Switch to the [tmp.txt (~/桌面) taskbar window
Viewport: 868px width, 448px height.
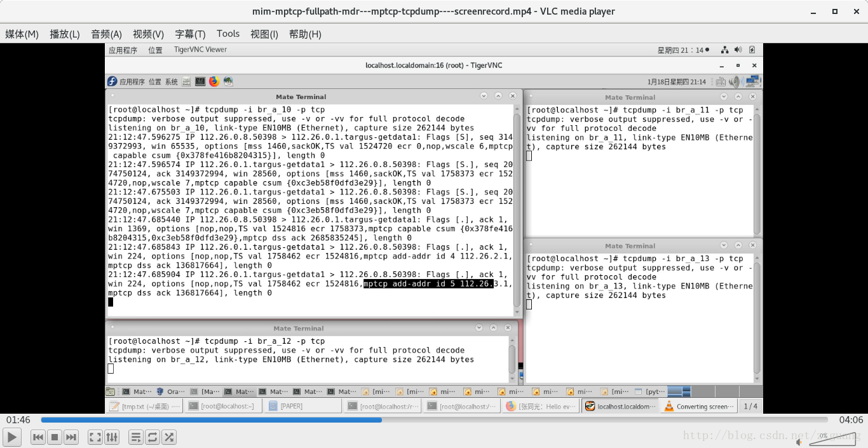(145, 406)
